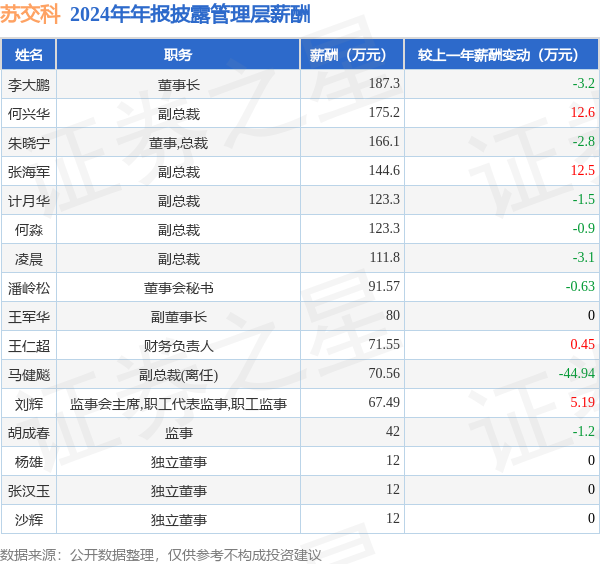Select the name 李大鹏
Viewport: 600px width, 564px height.
point(29,85)
